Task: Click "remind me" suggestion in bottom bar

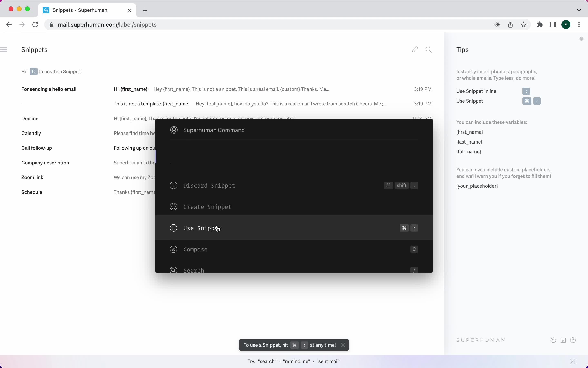Action: point(296,361)
